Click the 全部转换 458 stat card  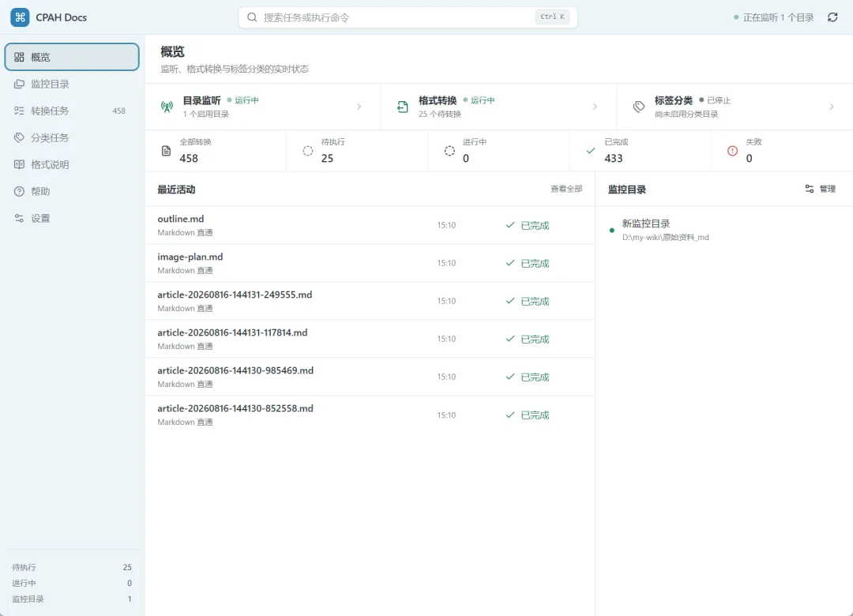pos(216,151)
